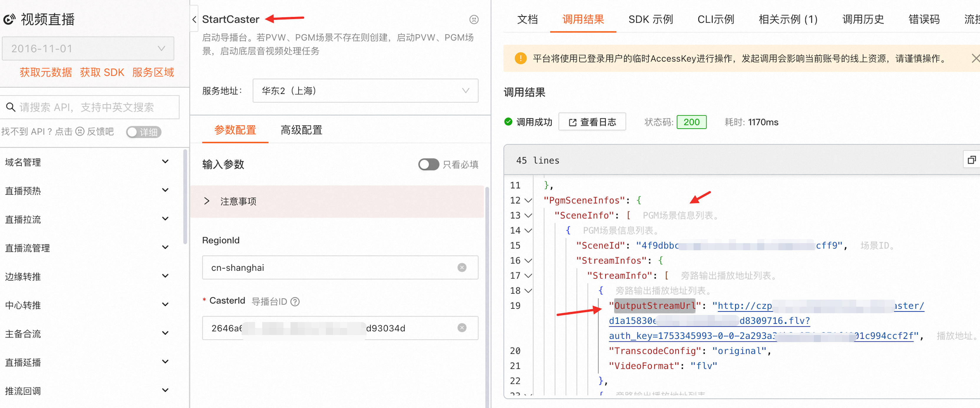Fold code line 16 StreamInfos
Viewport: 980px width, 408px height.
[528, 261]
